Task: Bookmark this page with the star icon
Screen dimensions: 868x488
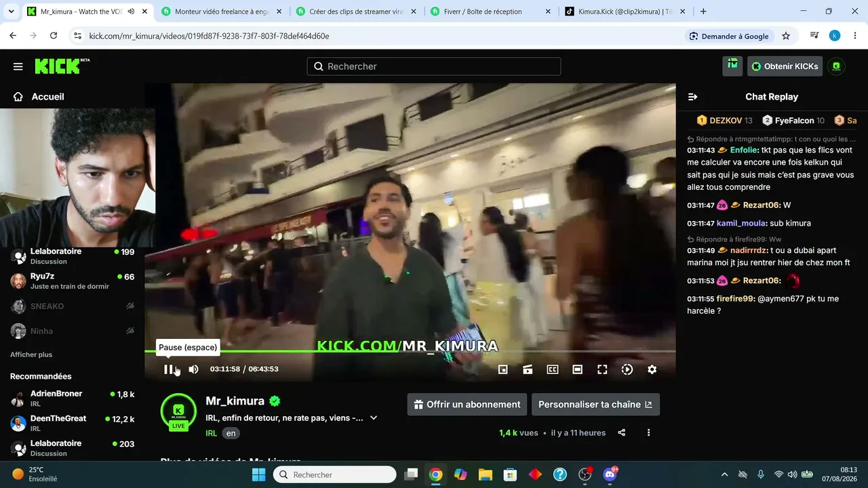Action: (x=786, y=36)
